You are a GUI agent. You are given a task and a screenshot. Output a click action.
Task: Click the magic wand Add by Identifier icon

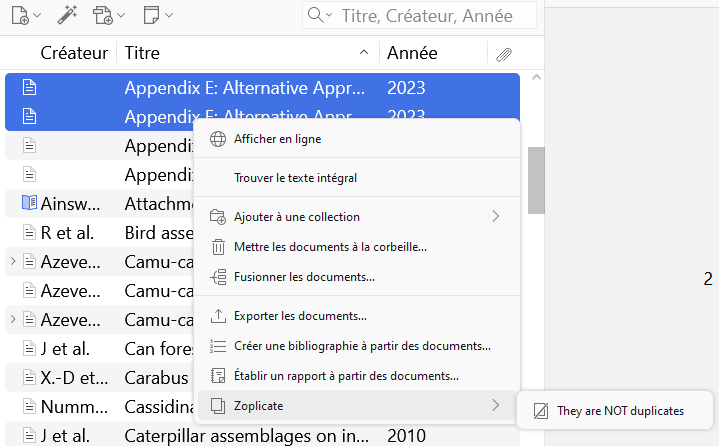[x=67, y=15]
